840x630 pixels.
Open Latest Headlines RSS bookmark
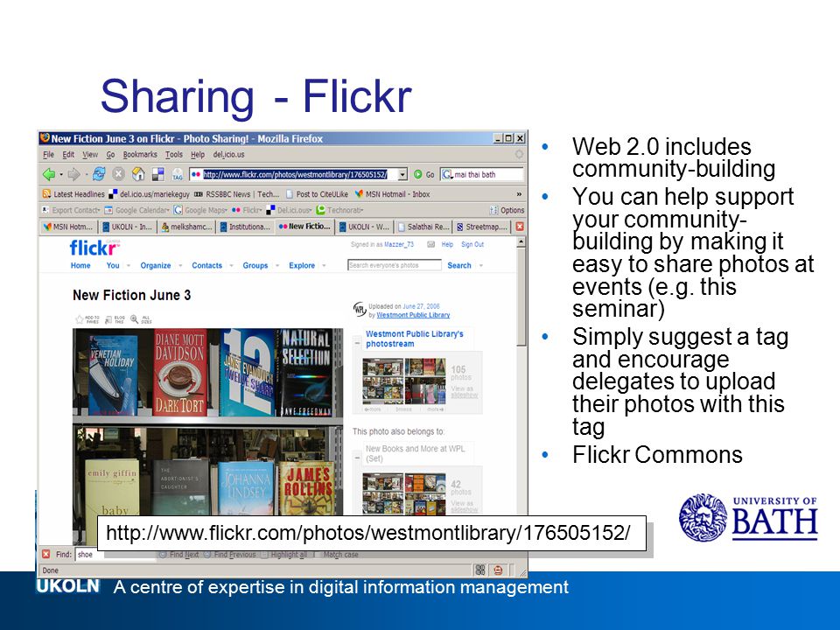pyautogui.click(x=73, y=194)
